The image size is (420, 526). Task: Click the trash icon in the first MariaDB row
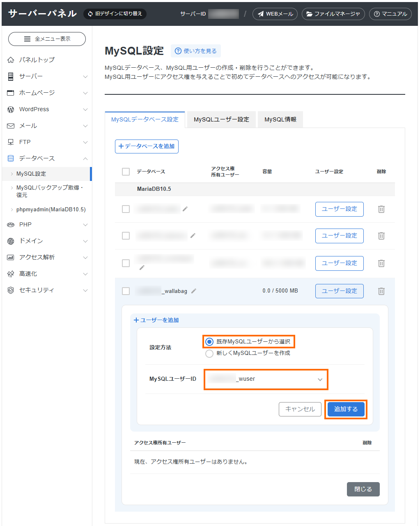381,209
